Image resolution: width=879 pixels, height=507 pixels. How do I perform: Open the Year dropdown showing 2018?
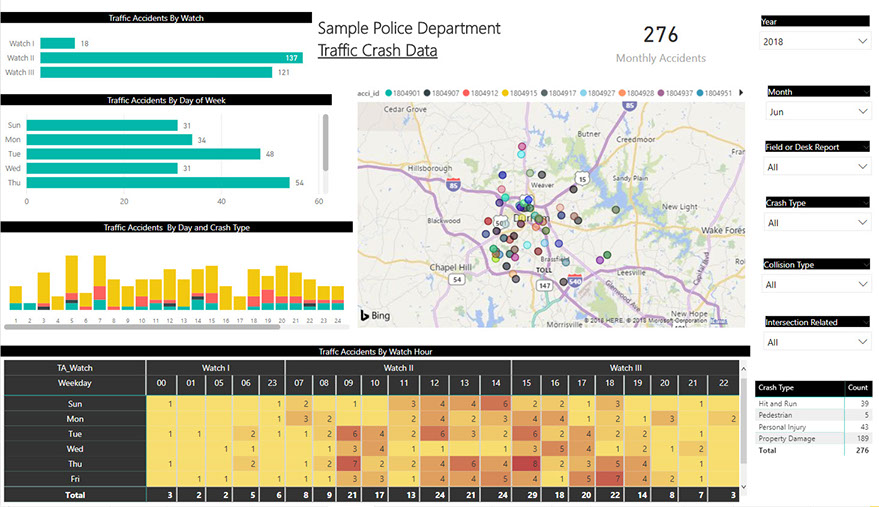815,41
